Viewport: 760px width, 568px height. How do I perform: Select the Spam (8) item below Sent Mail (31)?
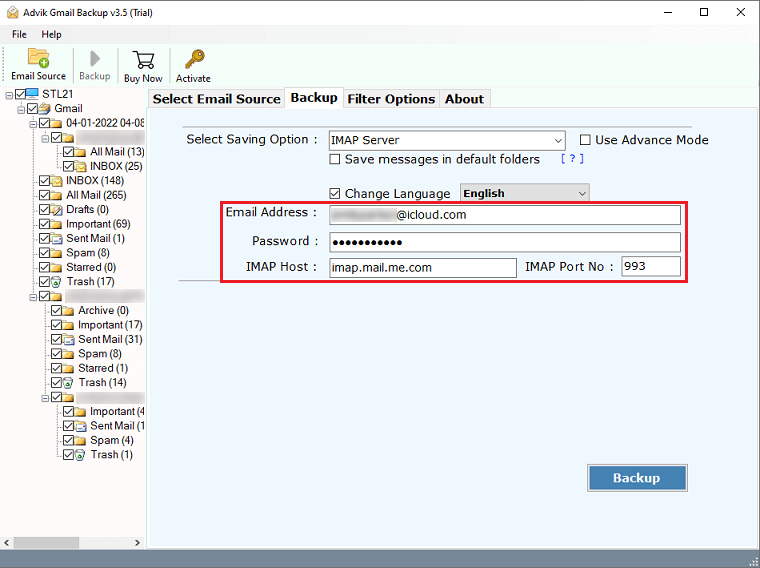(100, 354)
